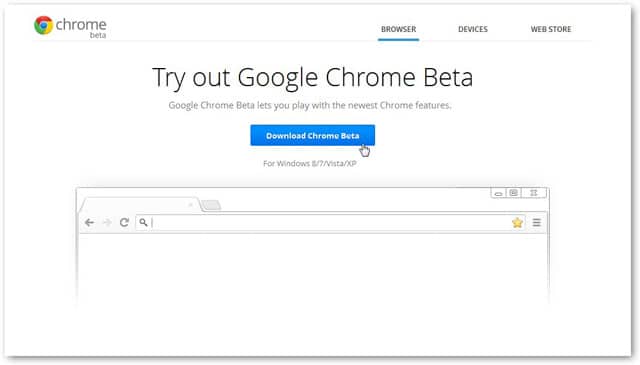The width and height of the screenshot is (640, 365).
Task: Click the new tab button beside tab
Action: [211, 205]
